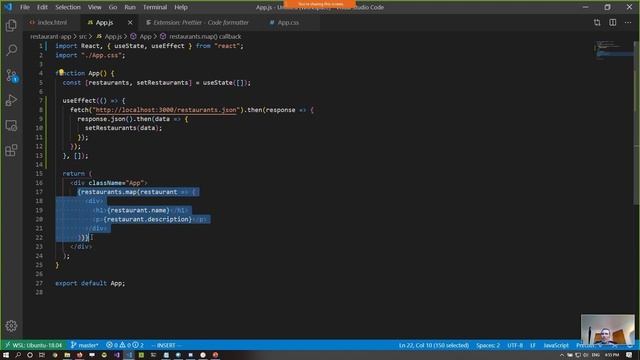Open Run and Debug view

click(11, 100)
